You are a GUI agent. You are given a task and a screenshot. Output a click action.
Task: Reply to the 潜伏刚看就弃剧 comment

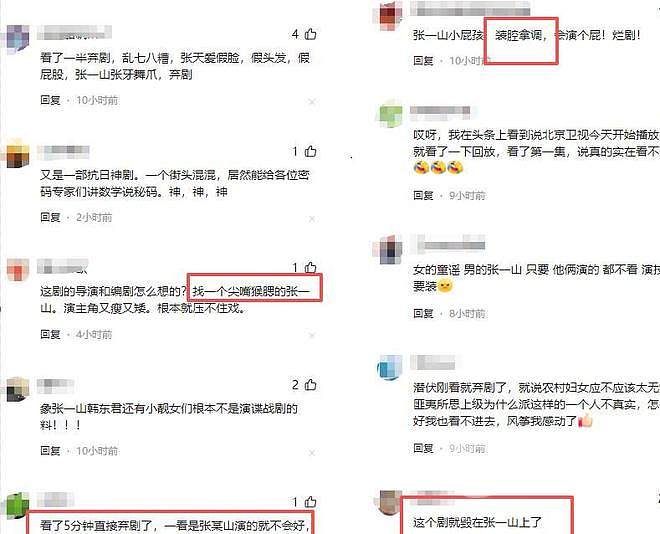(423, 448)
